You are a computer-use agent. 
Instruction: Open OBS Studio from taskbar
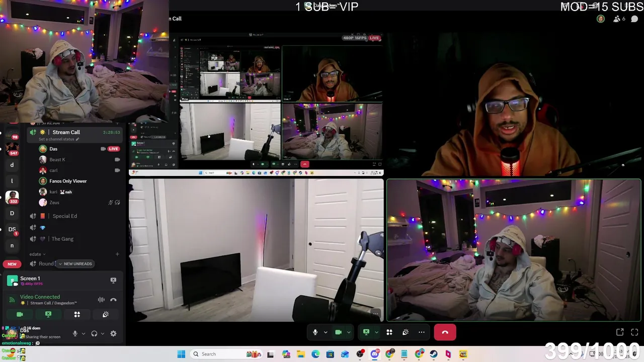click(x=360, y=354)
